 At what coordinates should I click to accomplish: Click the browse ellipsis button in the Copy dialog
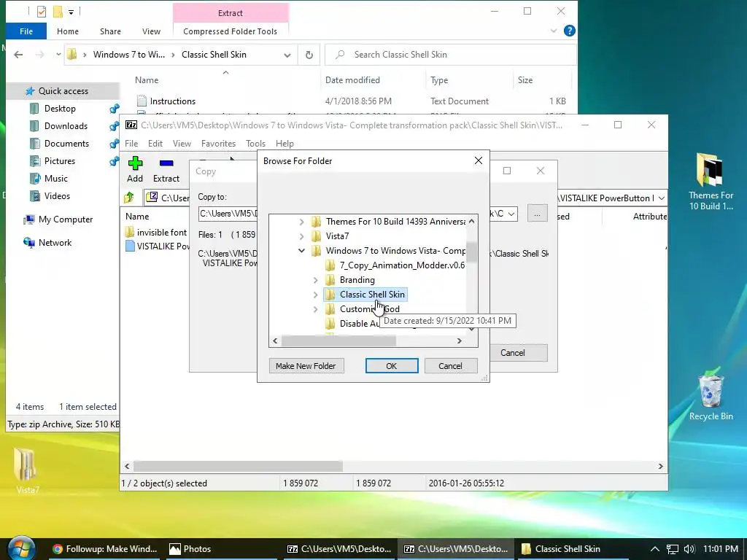point(537,214)
